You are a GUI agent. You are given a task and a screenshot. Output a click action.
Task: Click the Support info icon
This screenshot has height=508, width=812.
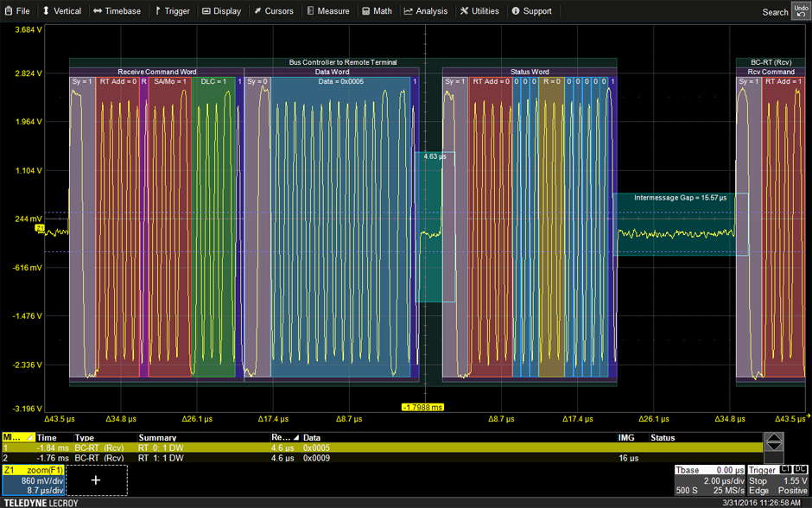tap(516, 11)
